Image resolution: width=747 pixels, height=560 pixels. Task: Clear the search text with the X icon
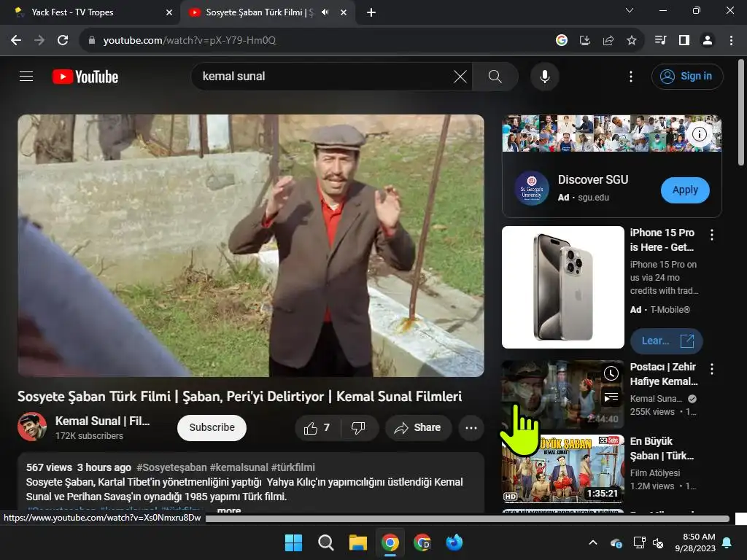coord(460,76)
